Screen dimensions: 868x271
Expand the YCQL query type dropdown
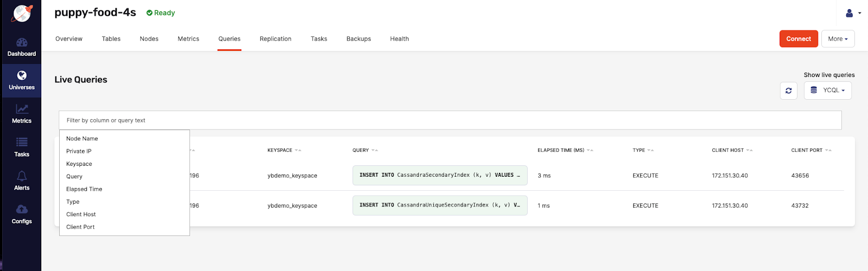tap(828, 91)
